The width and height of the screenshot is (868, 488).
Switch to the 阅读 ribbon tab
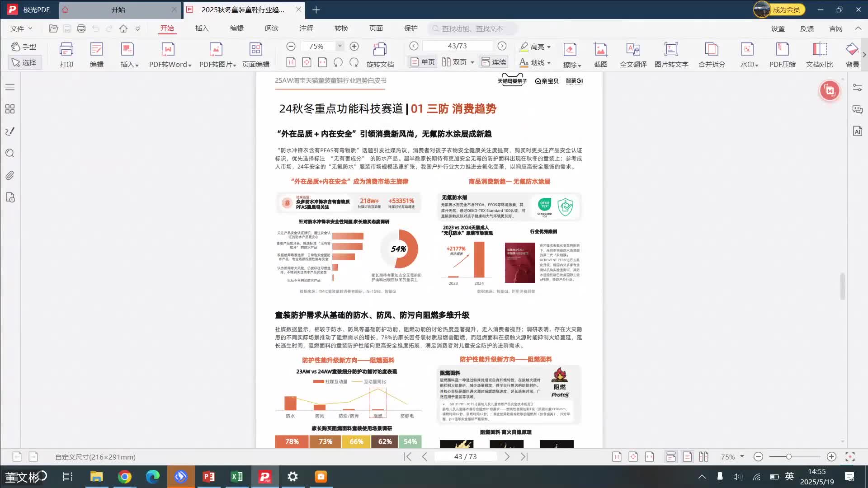271,28
